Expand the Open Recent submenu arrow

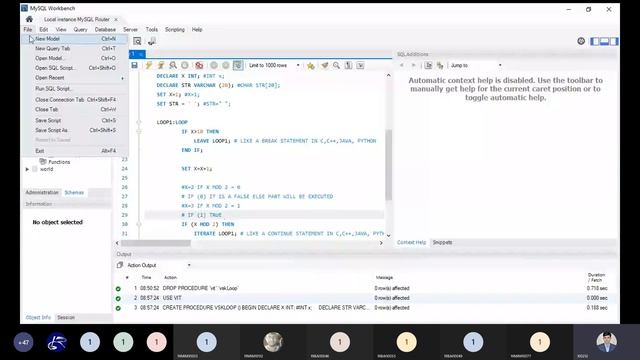pyautogui.click(x=122, y=78)
